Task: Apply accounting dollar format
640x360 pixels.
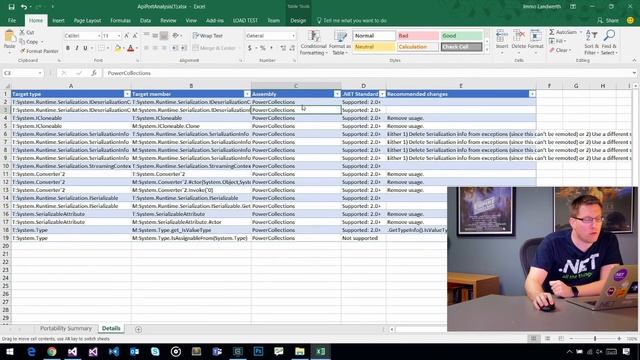Action: pyautogui.click(x=249, y=48)
